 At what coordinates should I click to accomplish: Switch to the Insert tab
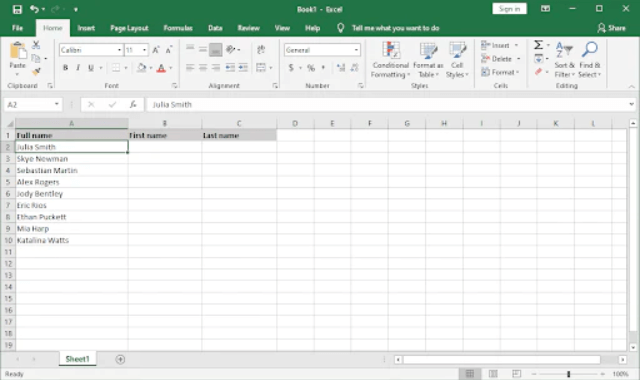[x=86, y=28]
